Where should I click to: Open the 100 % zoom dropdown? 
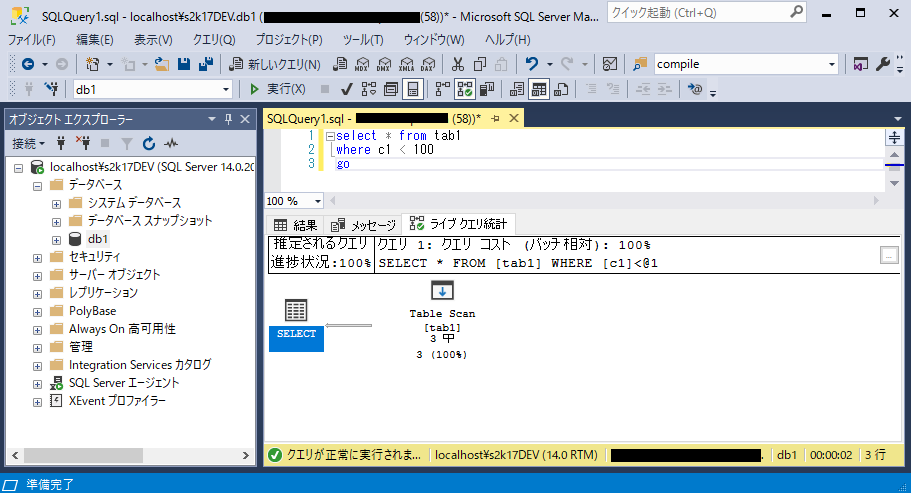(317, 201)
